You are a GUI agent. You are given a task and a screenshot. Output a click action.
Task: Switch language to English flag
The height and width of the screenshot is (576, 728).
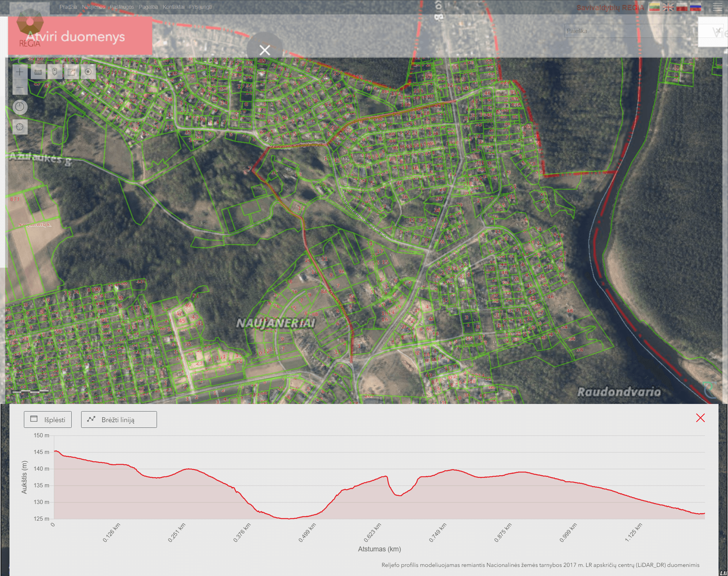pyautogui.click(x=668, y=7)
